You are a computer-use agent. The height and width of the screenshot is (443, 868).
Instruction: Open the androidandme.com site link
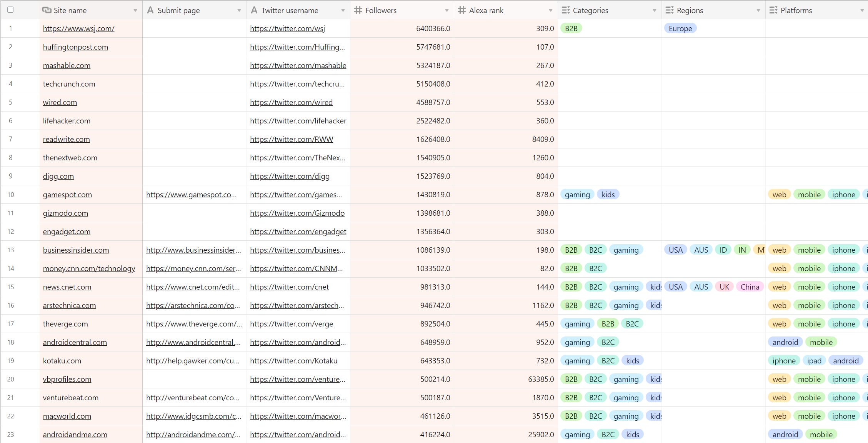coord(75,435)
